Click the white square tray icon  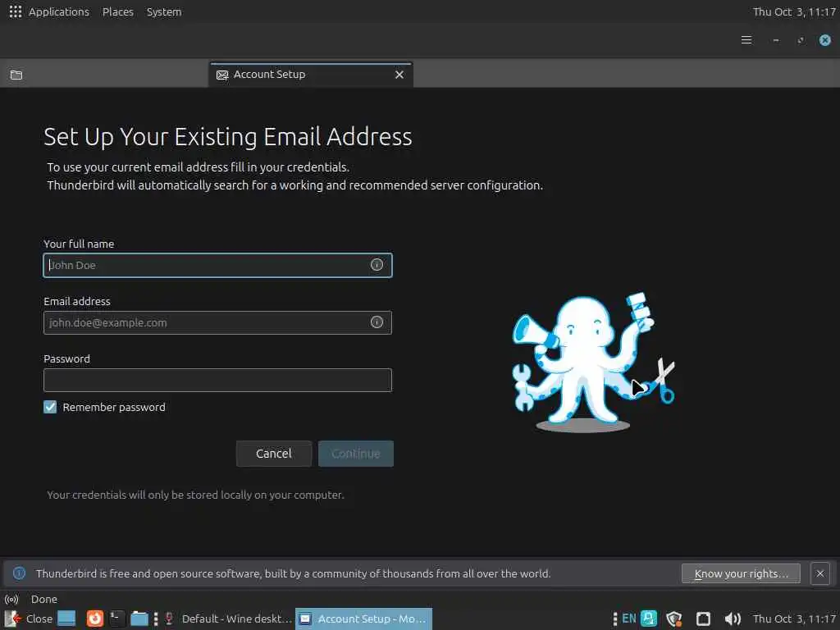click(x=703, y=619)
